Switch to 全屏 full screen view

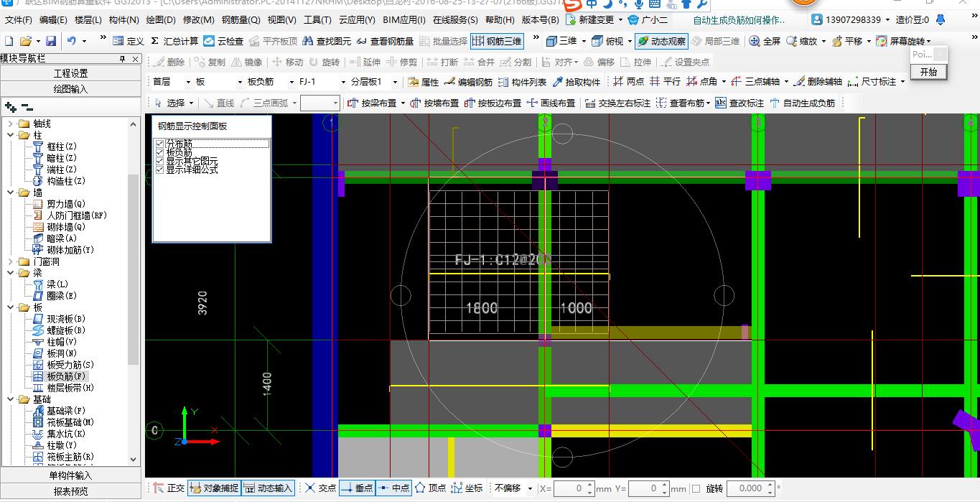(765, 41)
